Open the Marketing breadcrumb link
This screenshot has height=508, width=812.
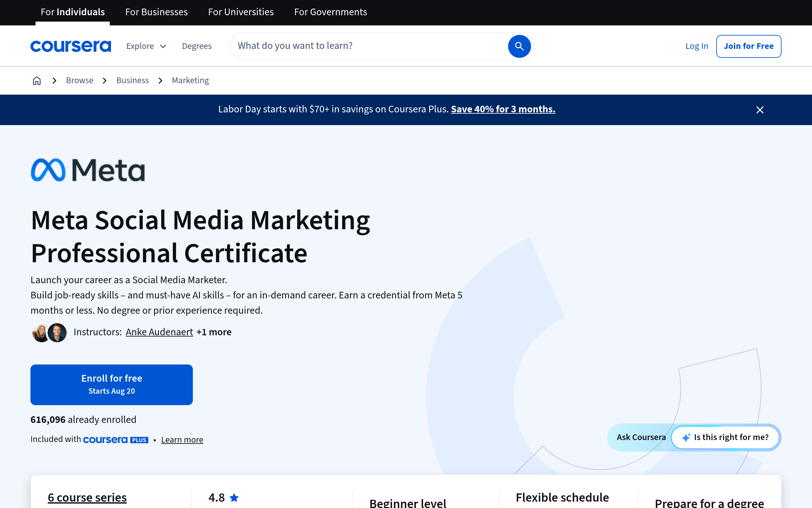[190, 81]
